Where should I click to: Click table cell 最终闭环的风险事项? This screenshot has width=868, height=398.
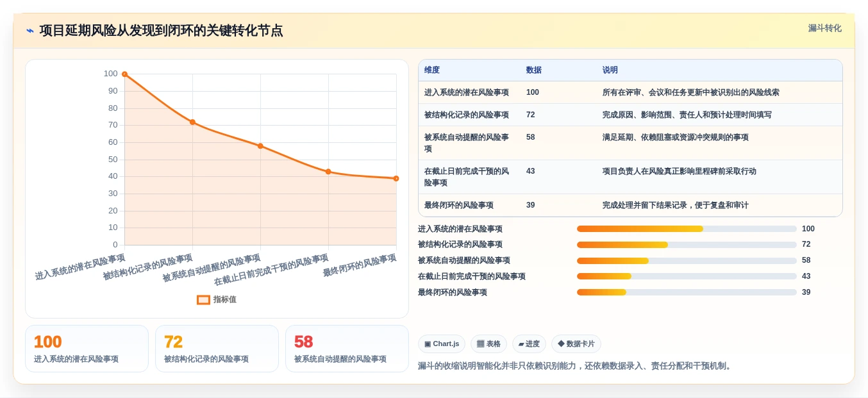(x=459, y=205)
